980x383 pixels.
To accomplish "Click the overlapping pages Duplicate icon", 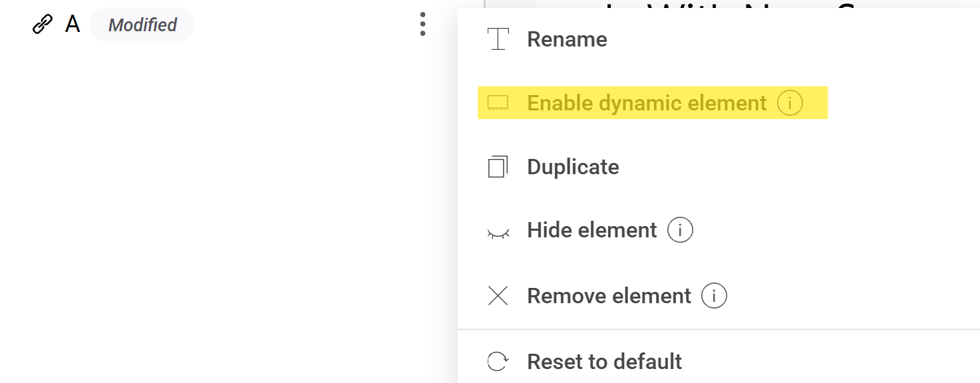I will tap(498, 167).
